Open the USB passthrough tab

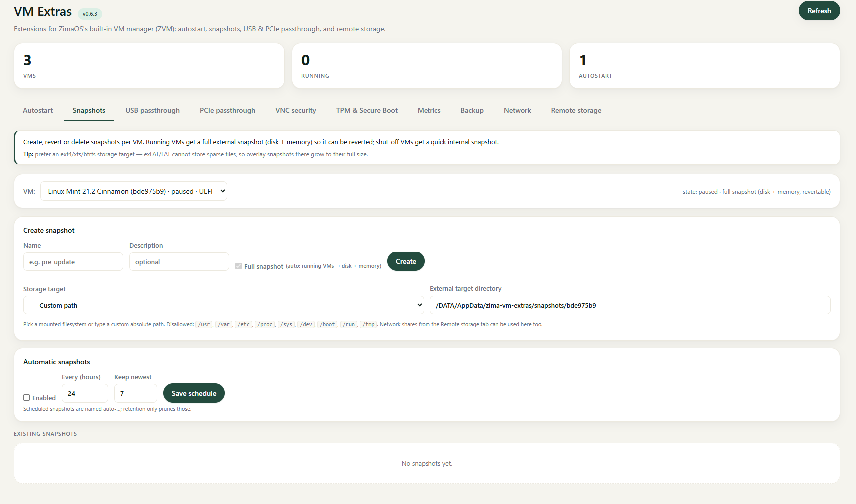coord(153,110)
